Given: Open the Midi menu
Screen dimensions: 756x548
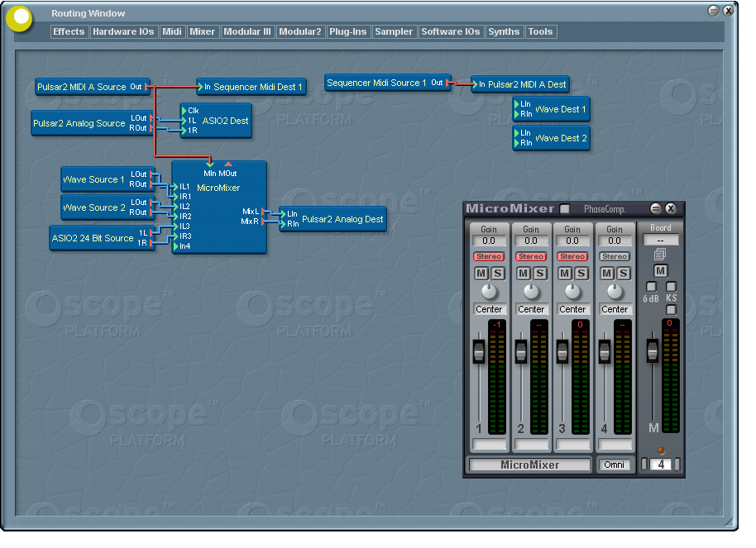Looking at the screenshot, I should pos(172,31).
